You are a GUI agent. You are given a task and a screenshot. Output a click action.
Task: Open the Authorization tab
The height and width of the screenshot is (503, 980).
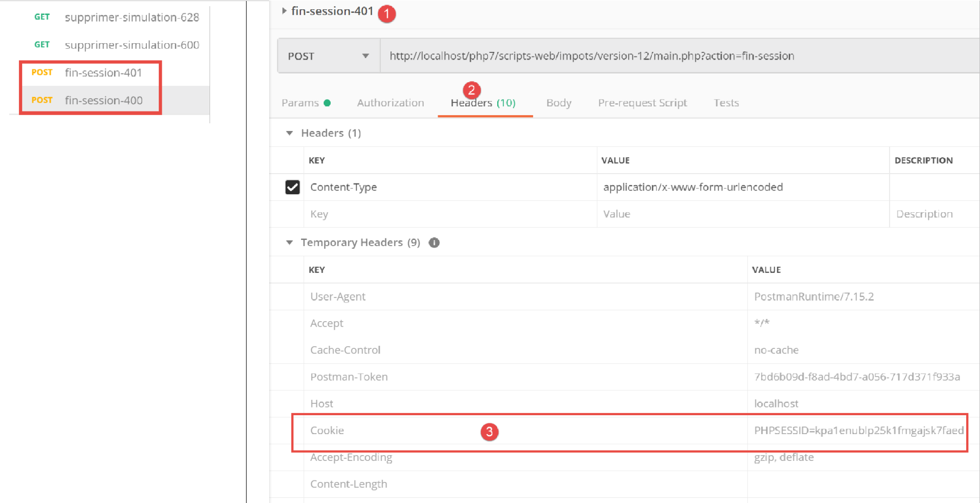pyautogui.click(x=390, y=103)
